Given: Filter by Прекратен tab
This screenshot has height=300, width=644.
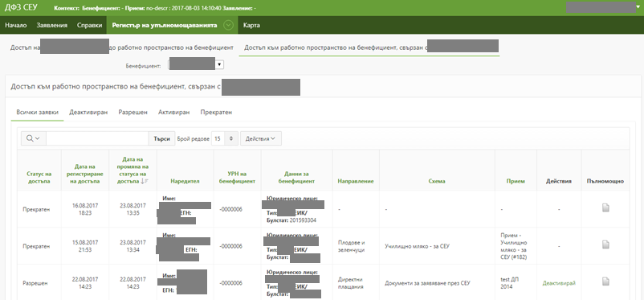Looking at the screenshot, I should click(x=216, y=113).
